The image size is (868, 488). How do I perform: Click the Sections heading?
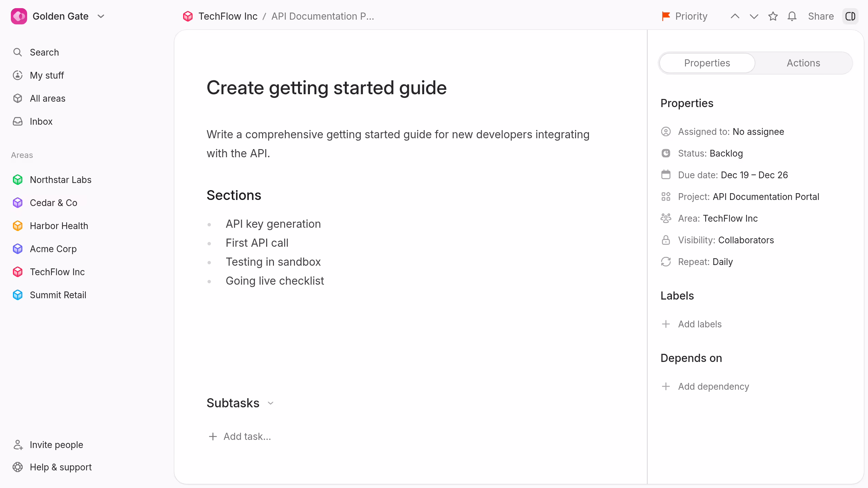coord(234,196)
